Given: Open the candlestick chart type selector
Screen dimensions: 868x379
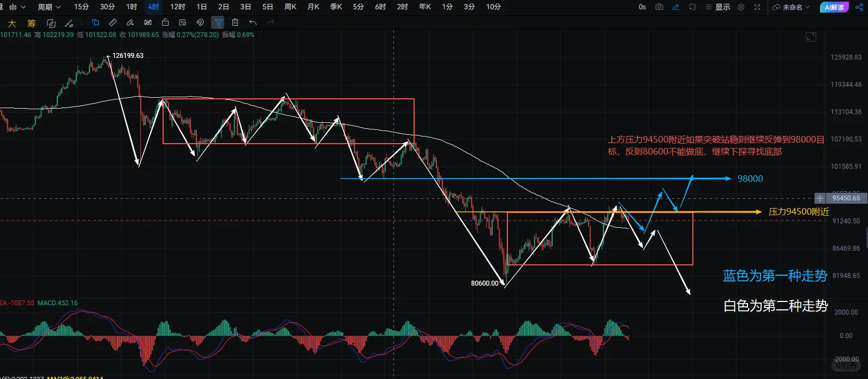Looking at the screenshot, I should pos(17,7).
